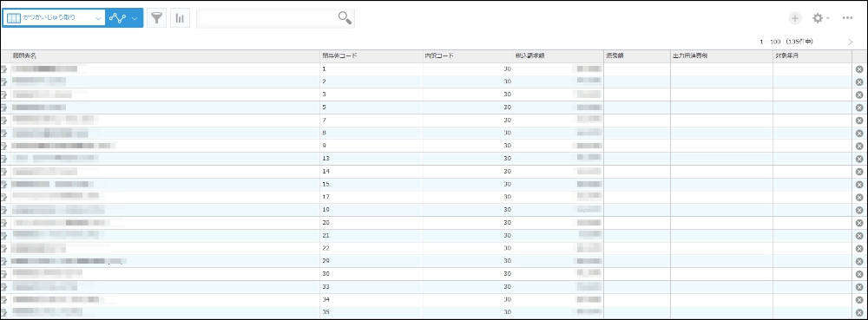Delete the record with code 8
The height and width of the screenshot is (320, 868).
[x=859, y=134]
